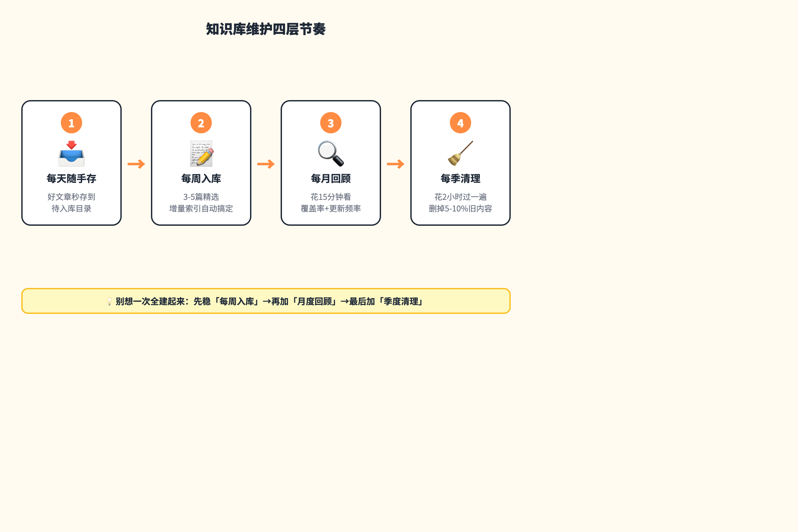Click the orange step number 3 badge
This screenshot has height=532, width=798.
pos(331,123)
